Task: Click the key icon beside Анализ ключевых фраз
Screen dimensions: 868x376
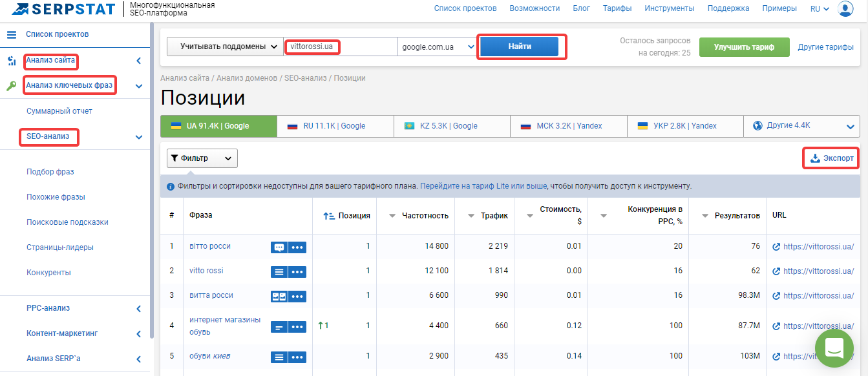Action: 11,85
